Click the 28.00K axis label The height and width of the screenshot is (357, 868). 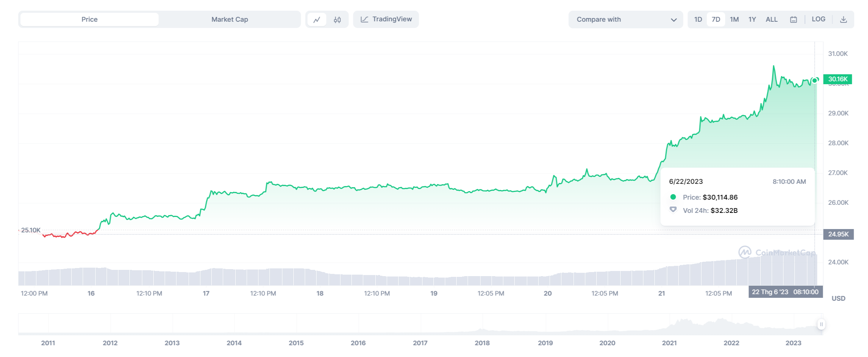pyautogui.click(x=838, y=143)
